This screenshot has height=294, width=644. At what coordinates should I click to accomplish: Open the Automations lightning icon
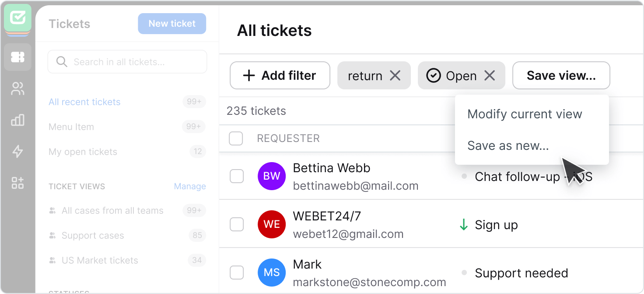point(17,152)
